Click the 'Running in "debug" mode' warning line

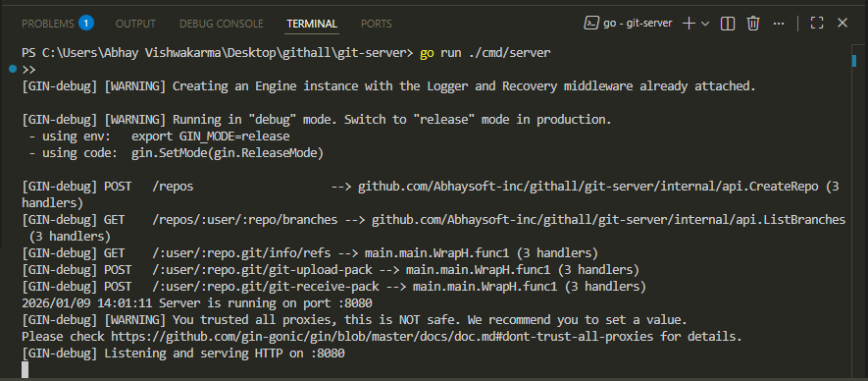[317, 120]
